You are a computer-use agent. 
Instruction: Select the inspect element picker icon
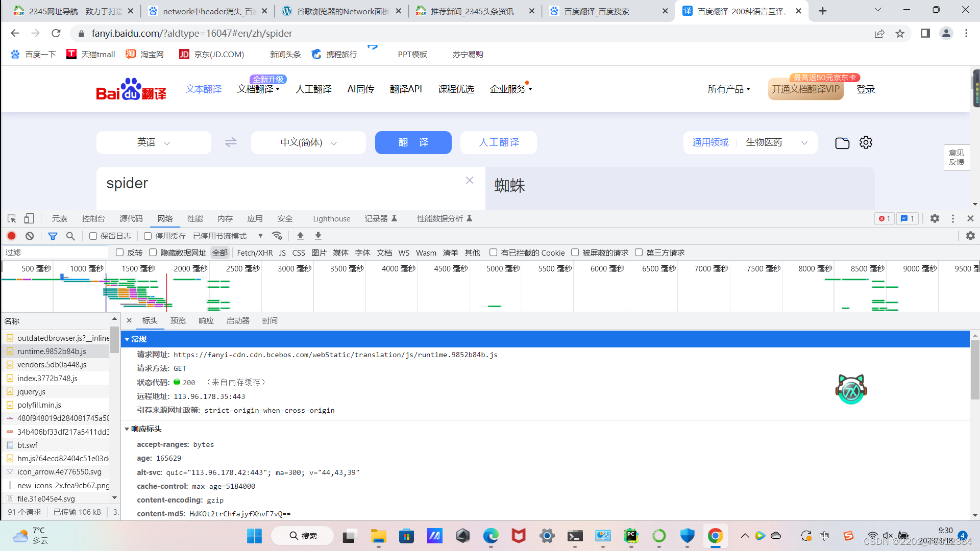(12, 218)
